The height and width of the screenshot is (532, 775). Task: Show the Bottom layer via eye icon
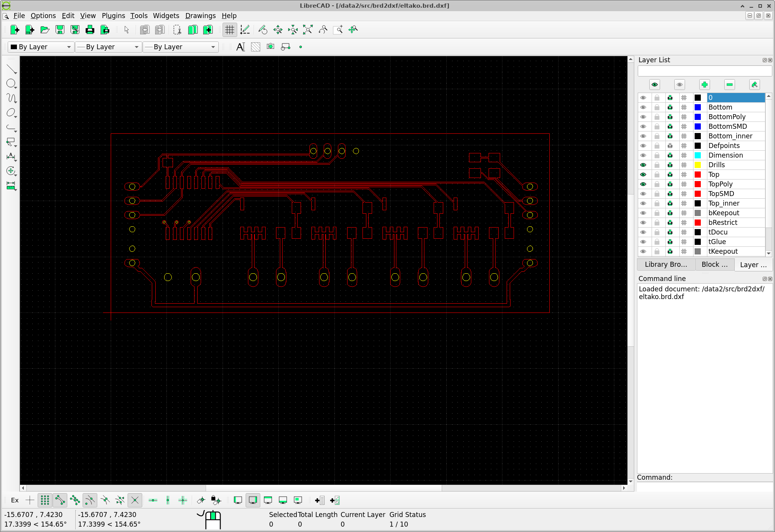click(643, 107)
